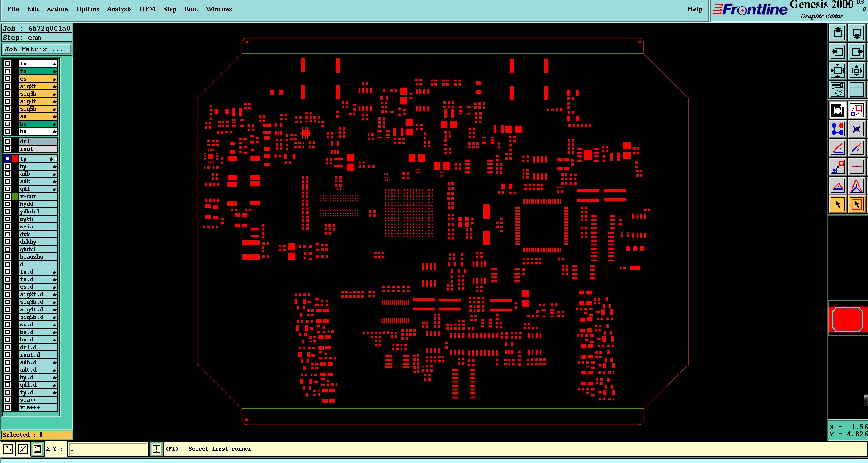Toggle display checkbox for layer cs
The height and width of the screenshot is (463, 868).
(8, 79)
